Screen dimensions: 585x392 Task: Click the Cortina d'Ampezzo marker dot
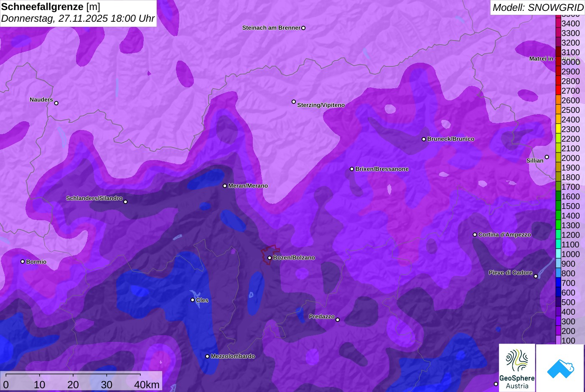click(x=475, y=234)
